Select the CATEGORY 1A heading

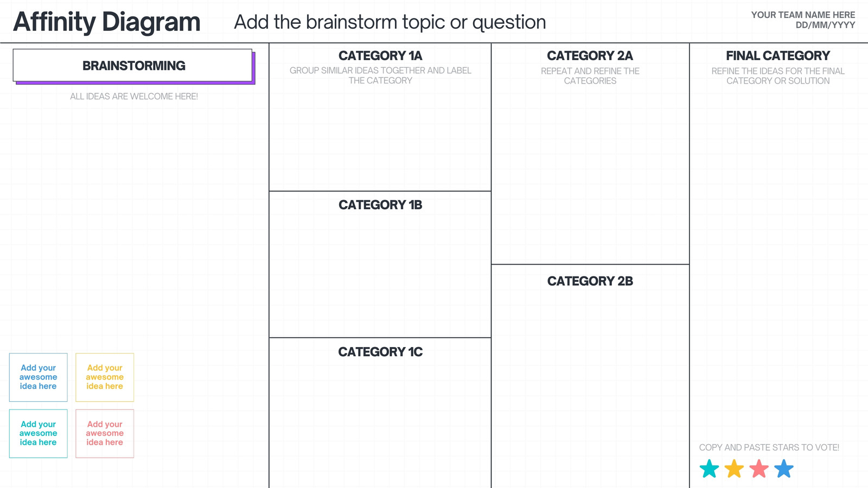tap(380, 56)
